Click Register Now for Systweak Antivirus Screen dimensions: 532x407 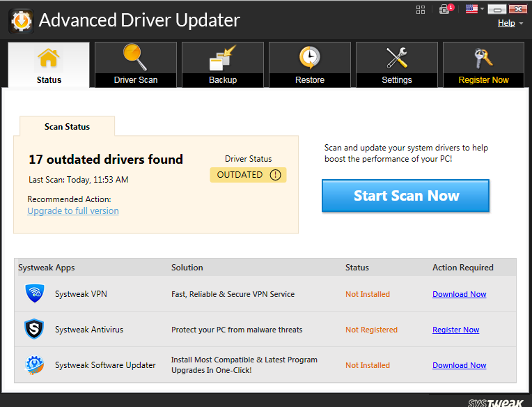(455, 330)
